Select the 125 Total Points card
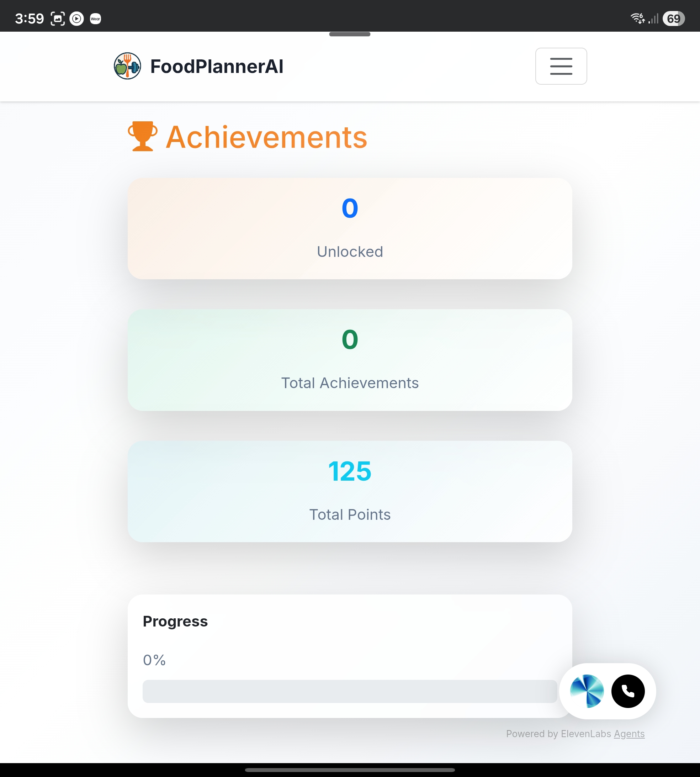 (x=350, y=492)
